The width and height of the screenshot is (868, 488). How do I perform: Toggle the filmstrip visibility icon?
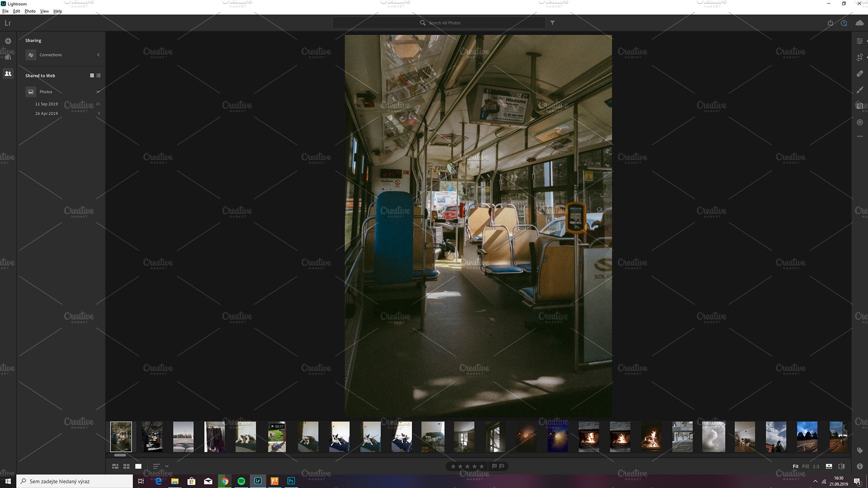pos(829,466)
